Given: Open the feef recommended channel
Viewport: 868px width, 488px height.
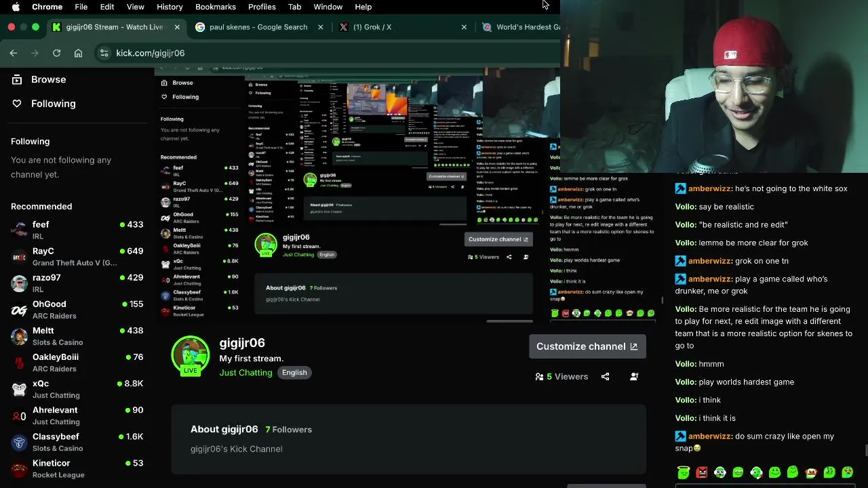Looking at the screenshot, I should [77, 230].
